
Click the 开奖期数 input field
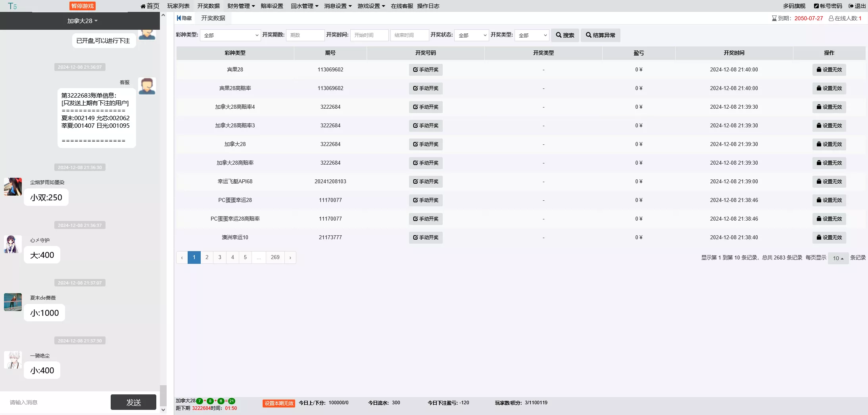pyautogui.click(x=305, y=35)
